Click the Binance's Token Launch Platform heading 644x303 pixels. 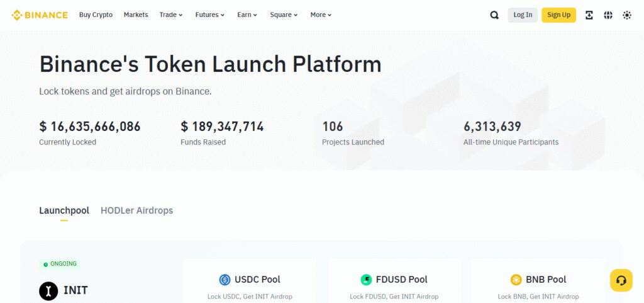(x=210, y=64)
